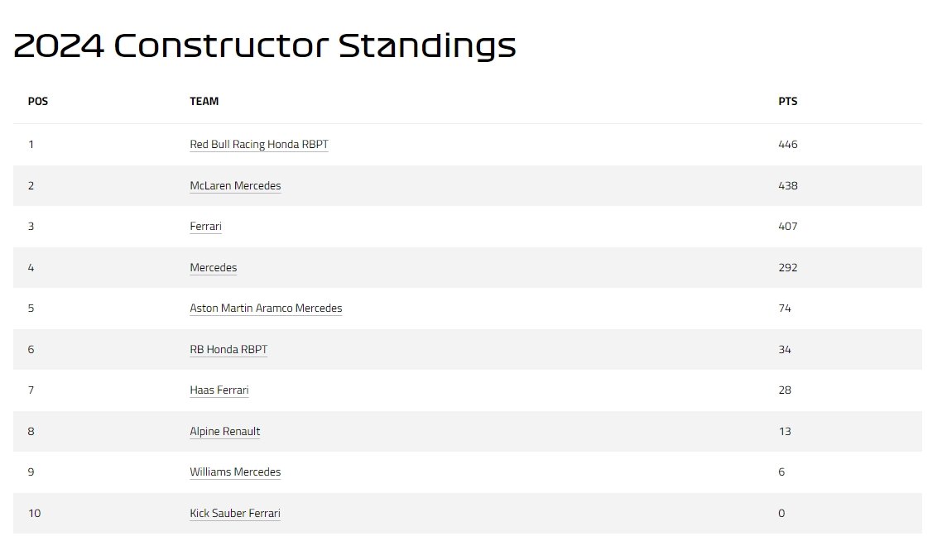The width and height of the screenshot is (947, 560).
Task: Click the 407 points value for Ferrari
Action: (787, 227)
